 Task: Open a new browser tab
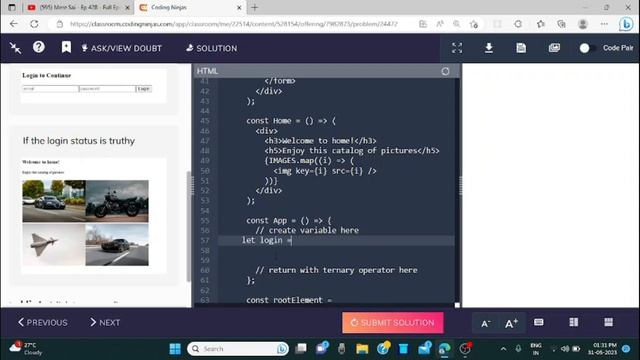[x=255, y=7]
